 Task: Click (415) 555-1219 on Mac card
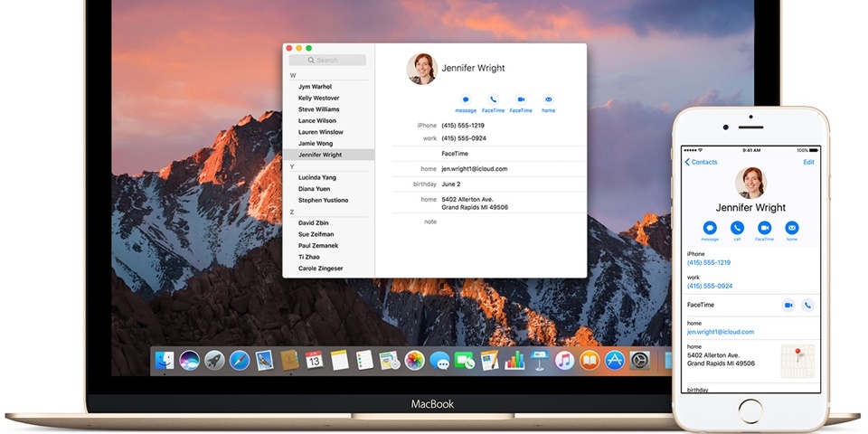point(463,126)
